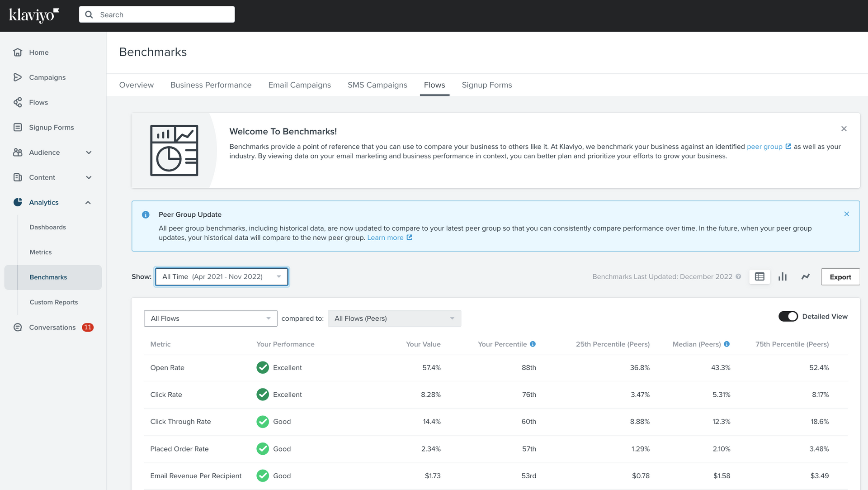Viewport: 868px width, 490px height.
Task: Click the Campaigns paper-plane icon
Action: coord(18,77)
